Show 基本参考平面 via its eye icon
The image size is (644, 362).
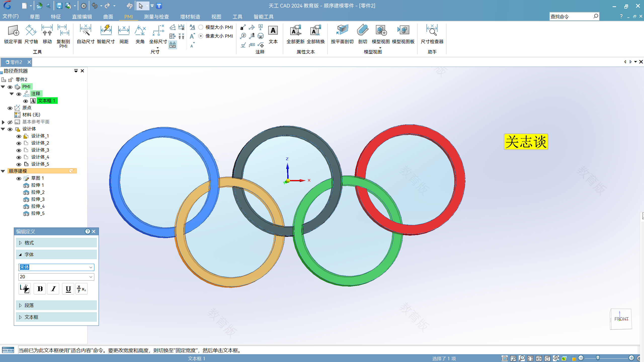point(10,122)
